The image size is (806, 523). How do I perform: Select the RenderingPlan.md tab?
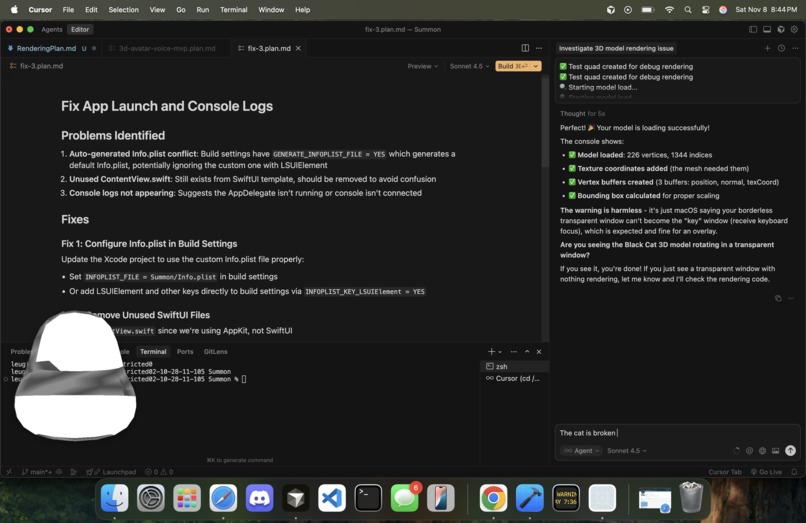tap(46, 48)
